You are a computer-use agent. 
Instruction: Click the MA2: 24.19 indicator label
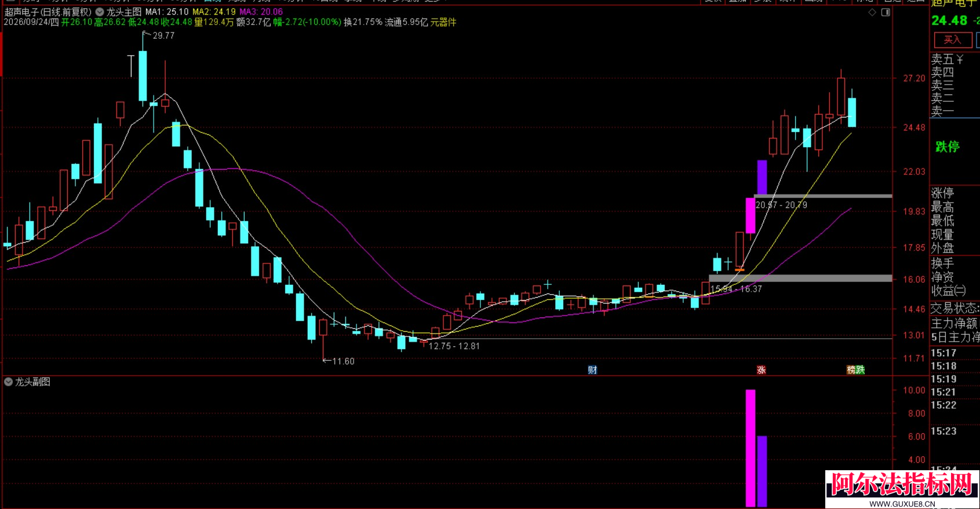[x=214, y=12]
